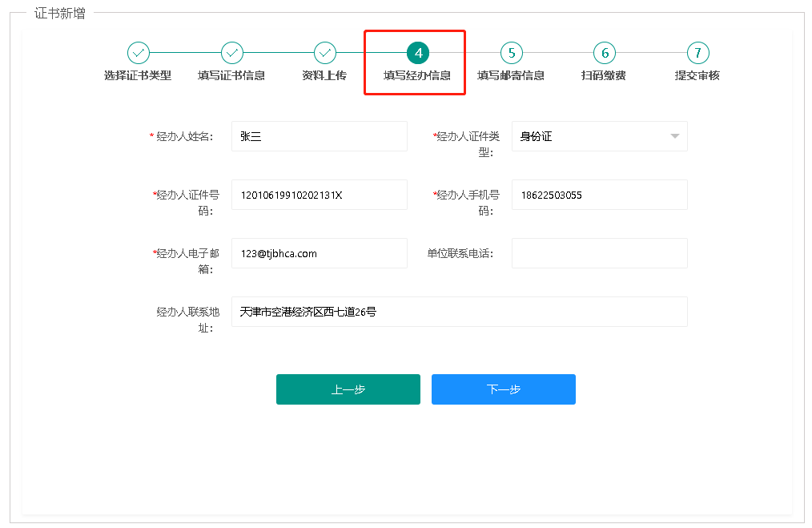Click the 经办人证件号码 input field
812x528 pixels.
point(319,195)
